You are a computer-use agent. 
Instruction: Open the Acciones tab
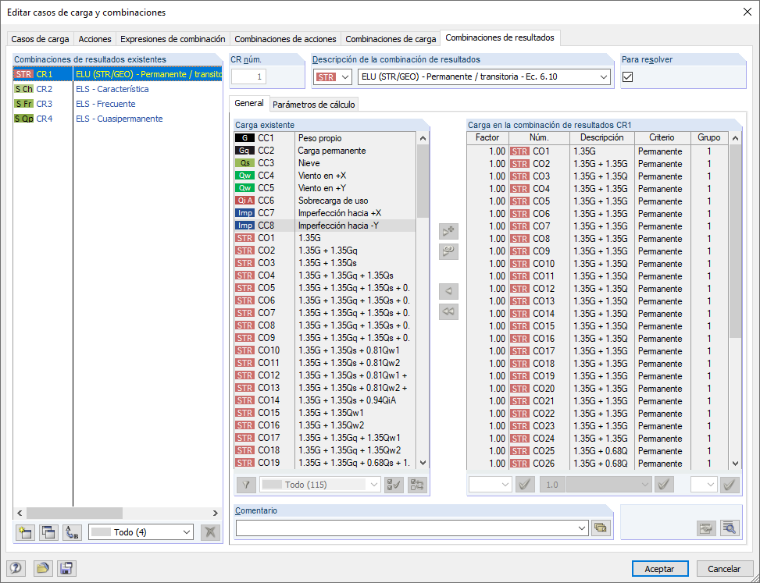tap(95, 39)
